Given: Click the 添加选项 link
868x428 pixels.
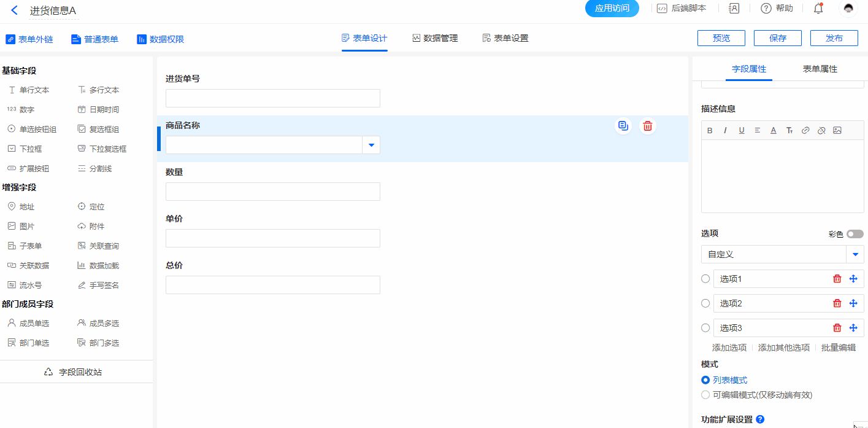Looking at the screenshot, I should 729,348.
